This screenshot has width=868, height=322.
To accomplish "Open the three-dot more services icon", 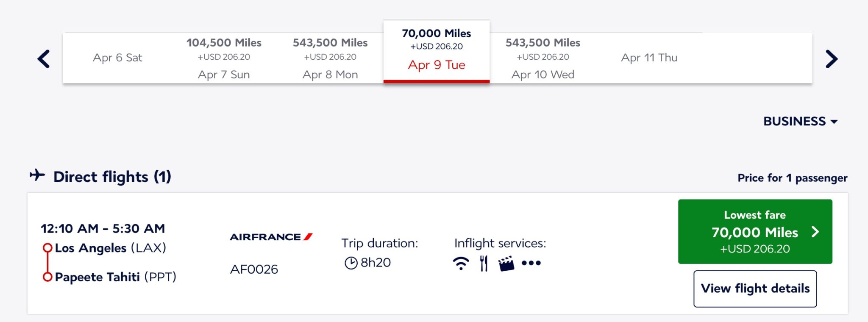I will pos(530,263).
